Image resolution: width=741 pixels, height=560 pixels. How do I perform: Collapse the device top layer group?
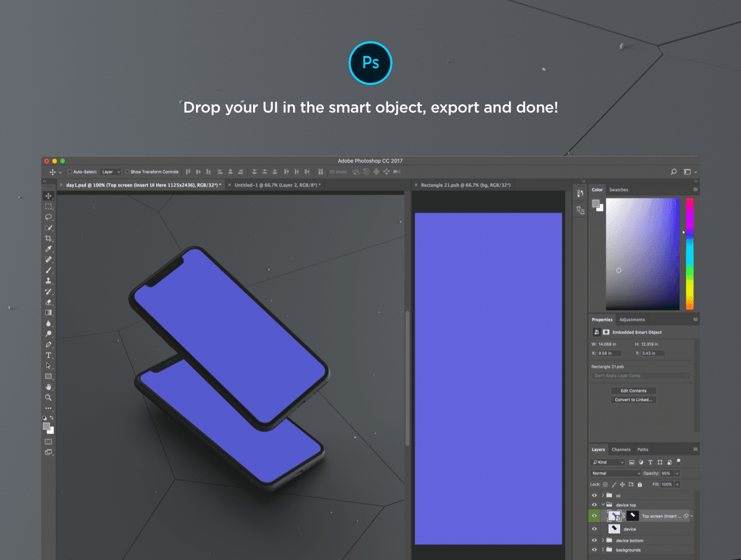[x=602, y=505]
